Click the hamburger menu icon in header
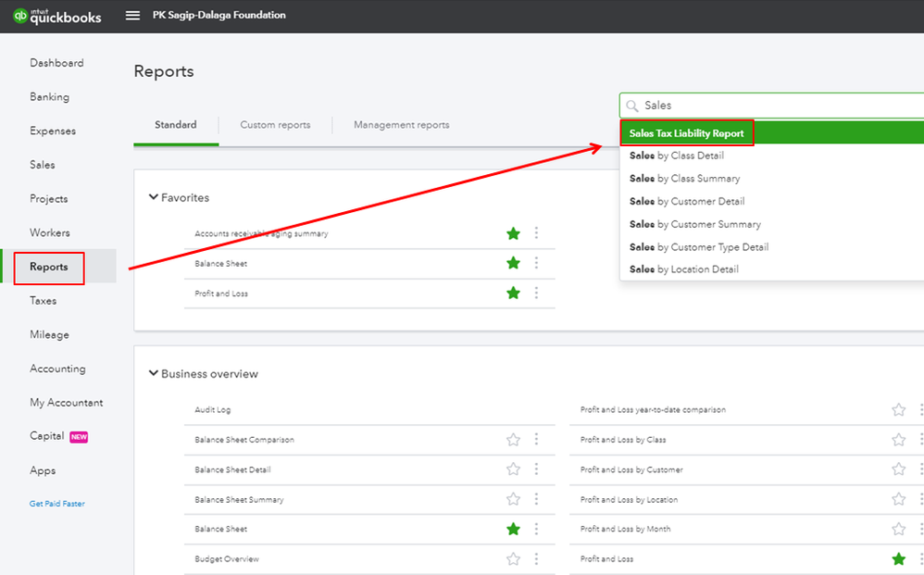Viewport: 924px width, 575px height. [133, 16]
